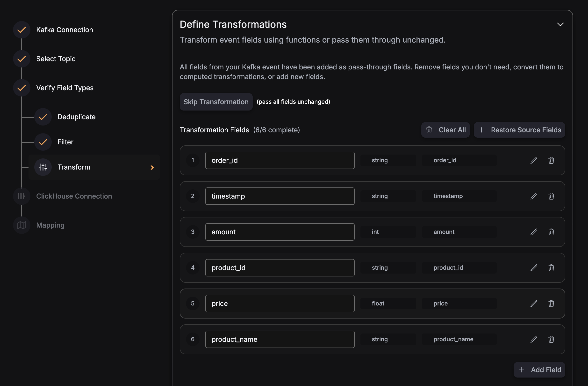Image resolution: width=588 pixels, height=386 pixels.
Task: Edit the product_id field with pencil icon
Action: click(x=534, y=267)
